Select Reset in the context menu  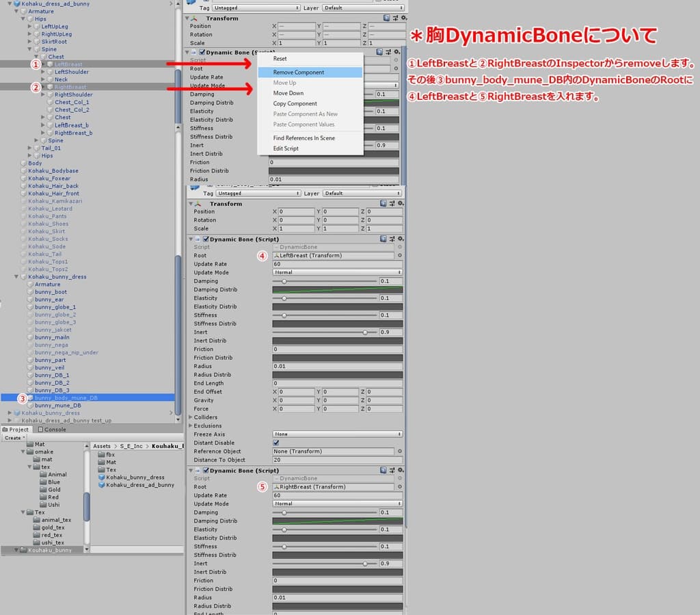[x=280, y=59]
